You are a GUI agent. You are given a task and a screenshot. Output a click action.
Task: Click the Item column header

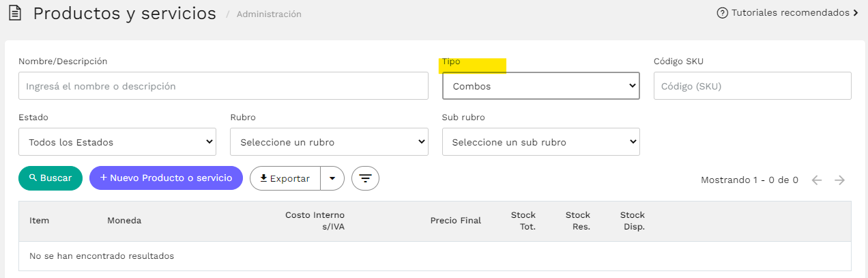39,221
